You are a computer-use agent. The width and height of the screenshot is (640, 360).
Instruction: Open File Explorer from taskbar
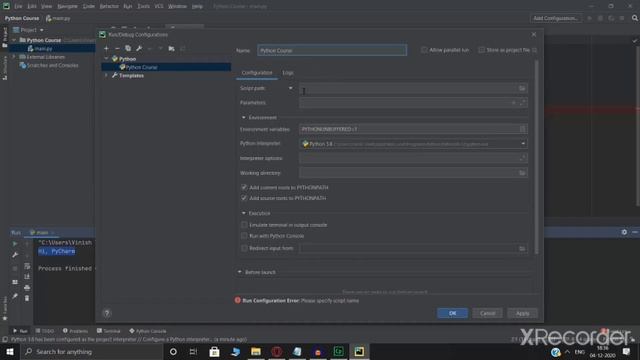pyautogui.click(x=256, y=351)
